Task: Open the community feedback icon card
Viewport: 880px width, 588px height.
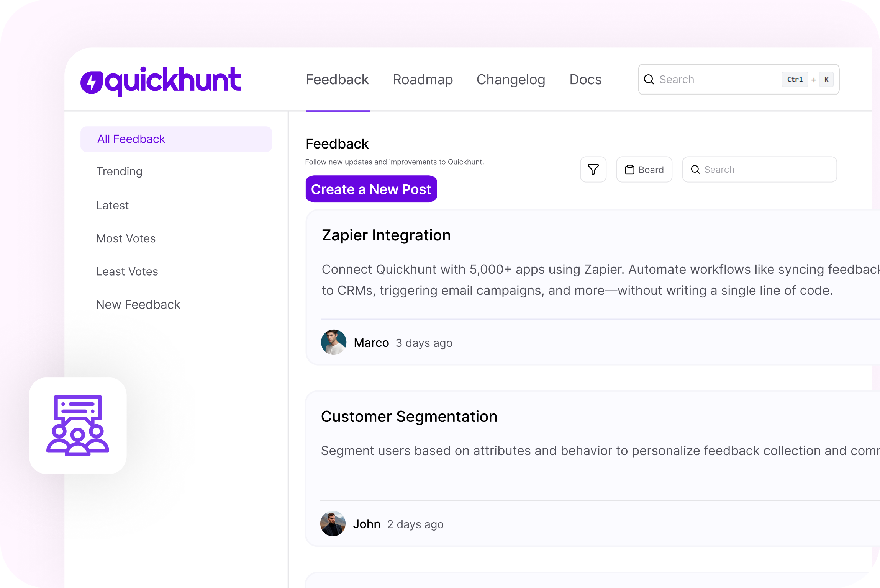Action: coord(78,425)
